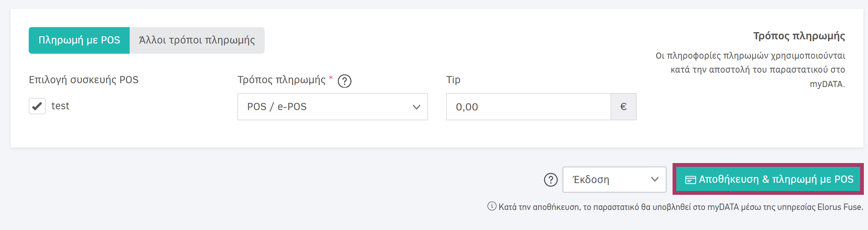Screen dimensions: 868x230
Task: Click the euro symbol box beside the Tip field
Action: tap(624, 107)
